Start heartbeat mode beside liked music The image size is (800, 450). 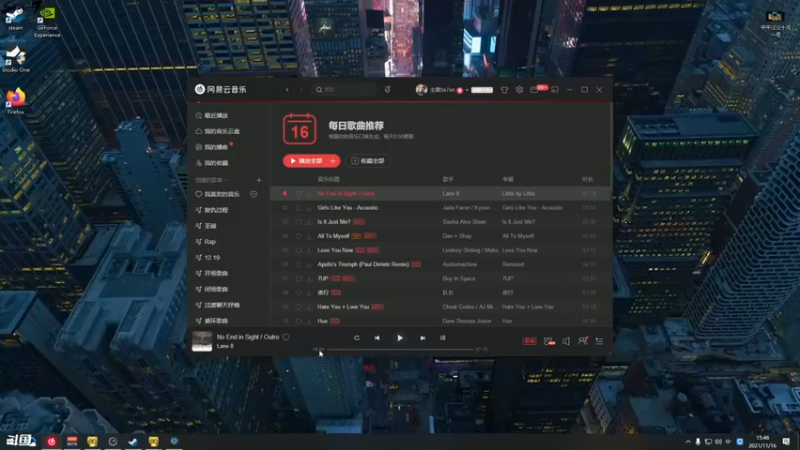point(254,194)
